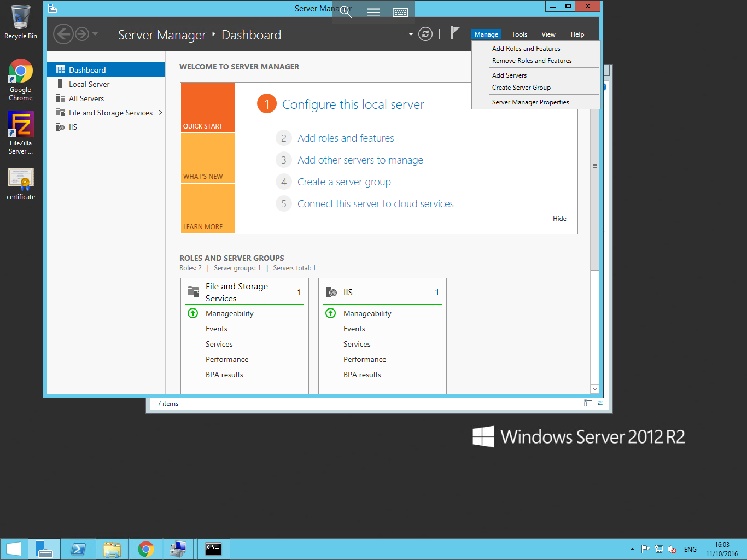Open Server Manager Properties
747x560 pixels.
pyautogui.click(x=530, y=102)
